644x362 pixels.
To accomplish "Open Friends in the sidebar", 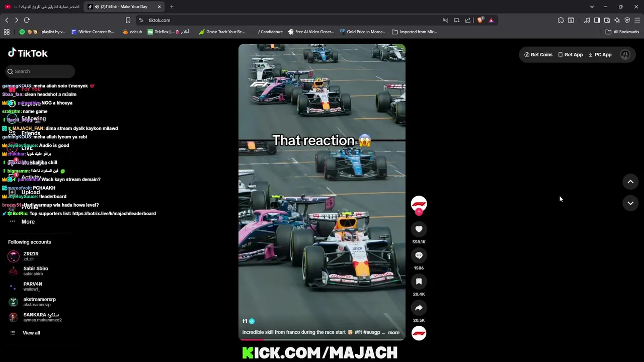I will click(x=30, y=133).
